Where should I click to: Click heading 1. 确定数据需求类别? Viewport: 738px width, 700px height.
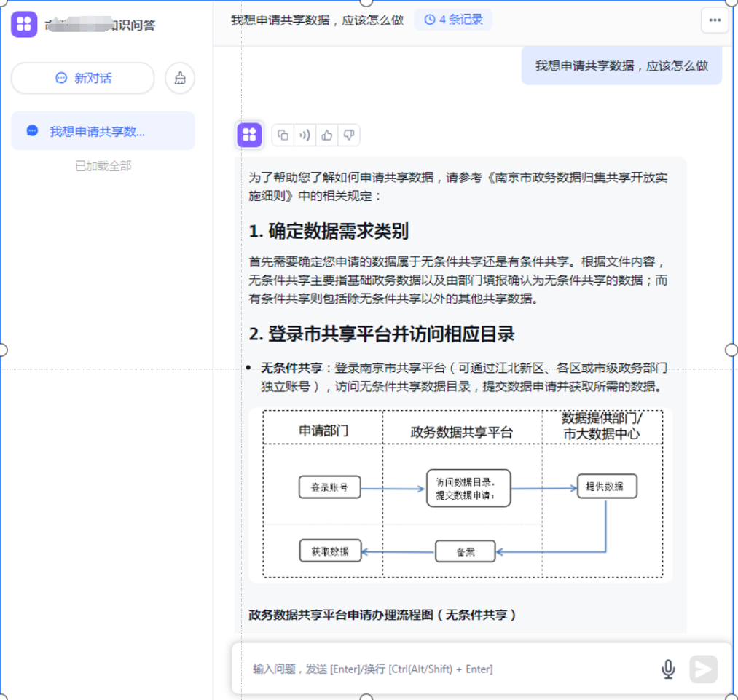(329, 231)
